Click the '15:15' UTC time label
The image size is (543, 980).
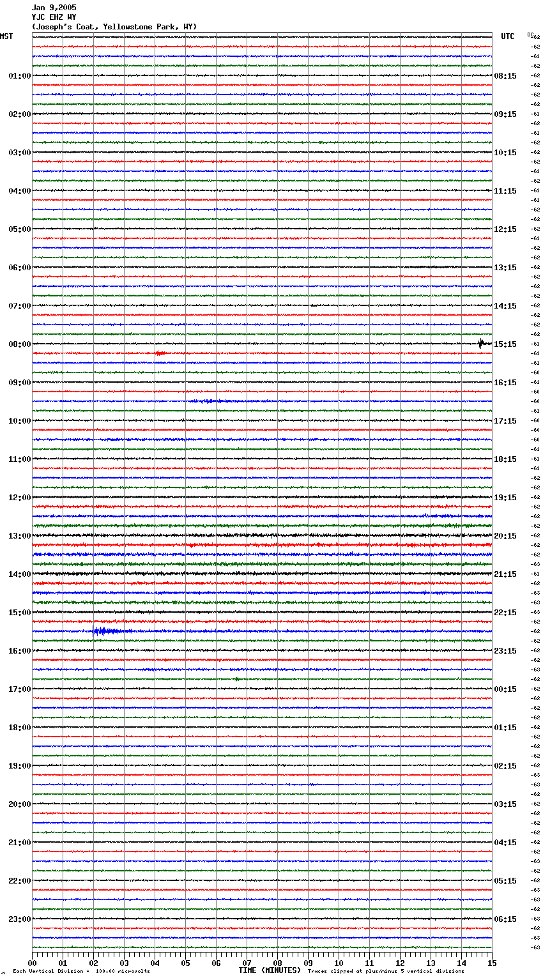(505, 344)
